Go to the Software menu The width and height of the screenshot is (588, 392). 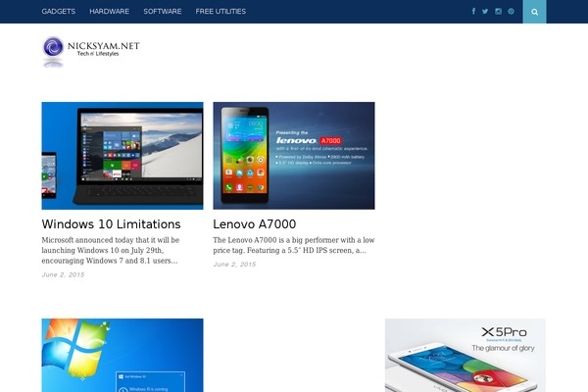(163, 11)
